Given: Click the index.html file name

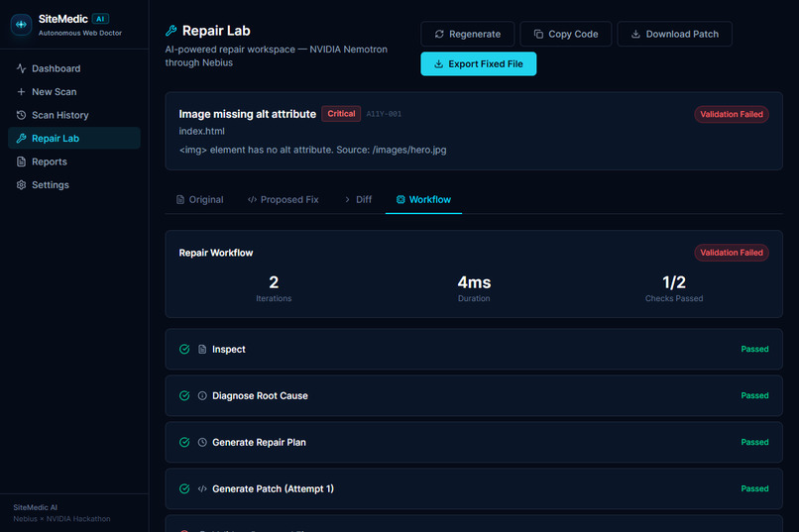Looking at the screenshot, I should click(x=202, y=131).
